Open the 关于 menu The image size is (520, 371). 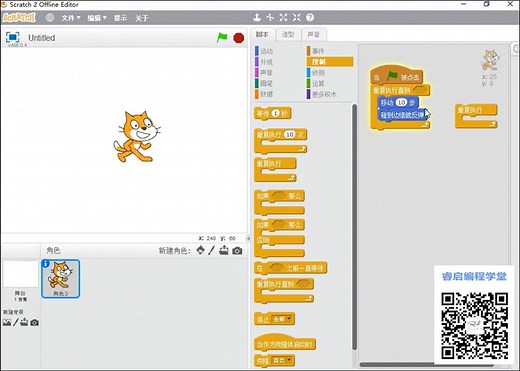click(x=141, y=18)
